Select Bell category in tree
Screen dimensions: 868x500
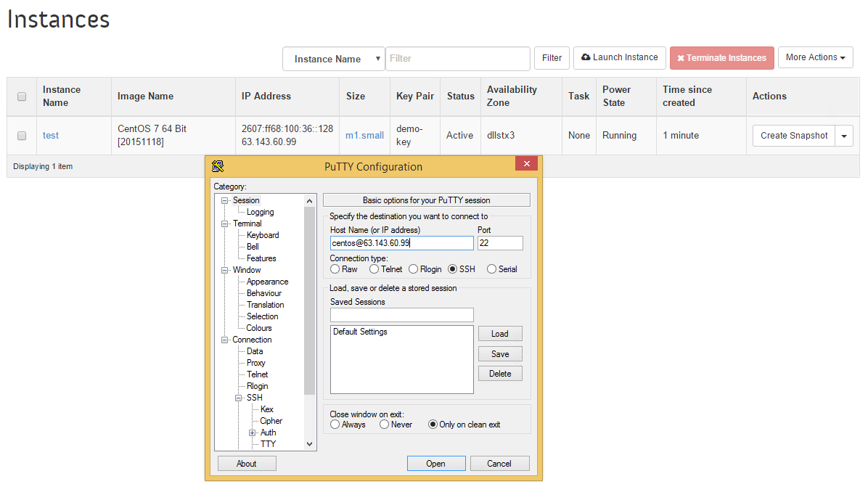click(x=253, y=247)
